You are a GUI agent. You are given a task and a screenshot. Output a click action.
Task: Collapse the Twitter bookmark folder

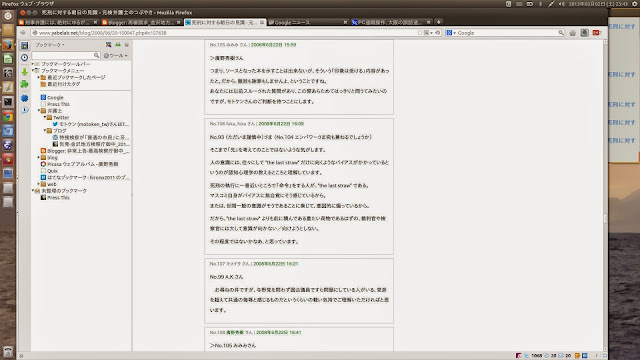coord(45,117)
